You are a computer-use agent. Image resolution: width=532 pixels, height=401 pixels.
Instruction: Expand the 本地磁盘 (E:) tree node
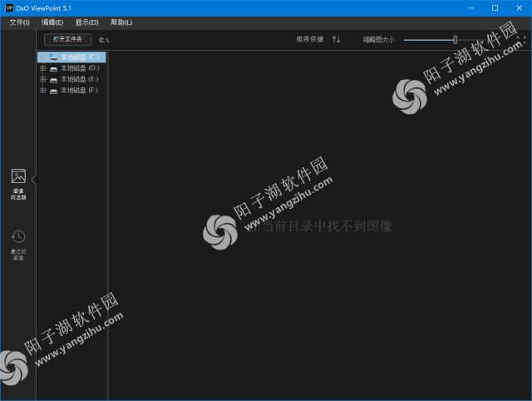pos(42,80)
